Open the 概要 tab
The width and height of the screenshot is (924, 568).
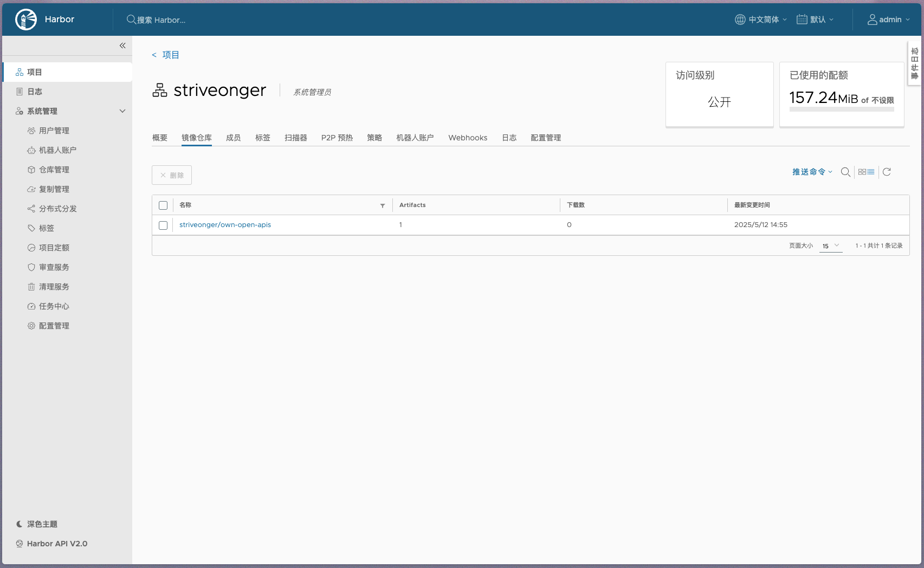click(x=160, y=138)
